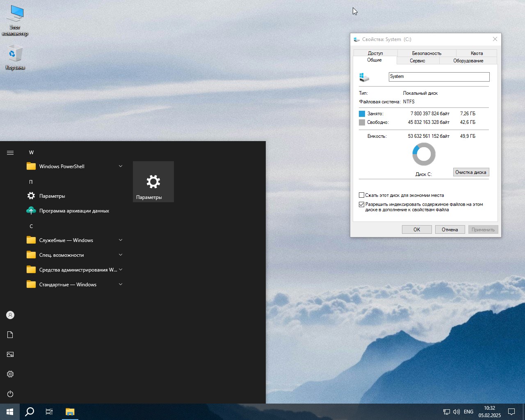
Task: Click the Стандартные — Windows folder icon
Action: pos(31,284)
